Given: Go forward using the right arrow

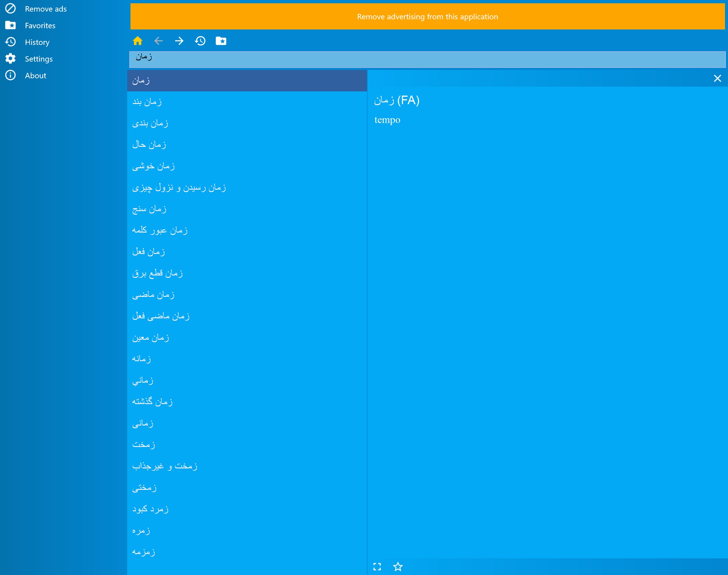Looking at the screenshot, I should (179, 41).
